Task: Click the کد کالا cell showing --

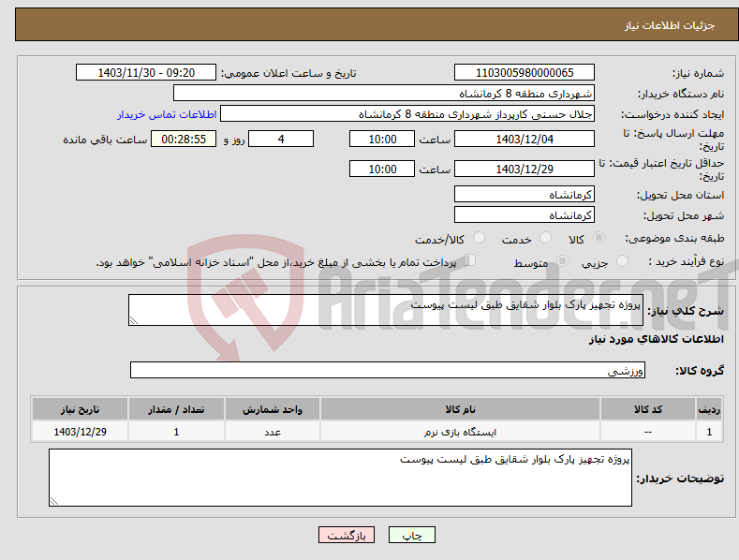Action: (x=648, y=432)
